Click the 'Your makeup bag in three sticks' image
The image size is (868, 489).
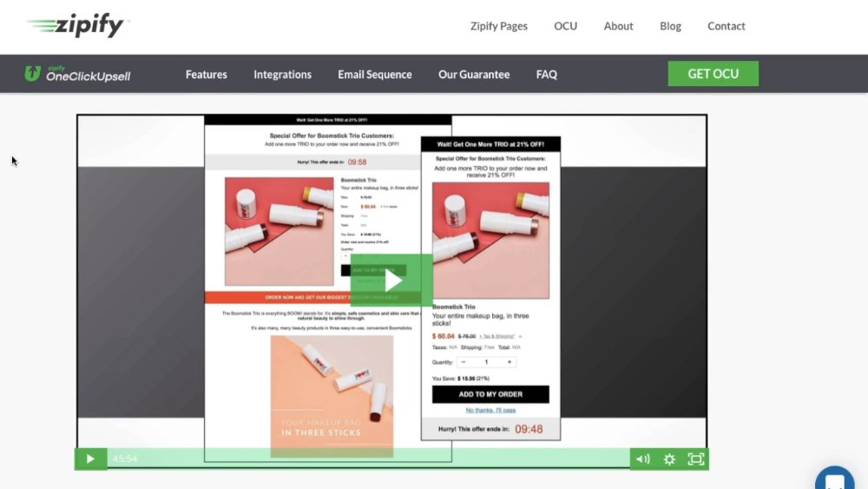(332, 397)
